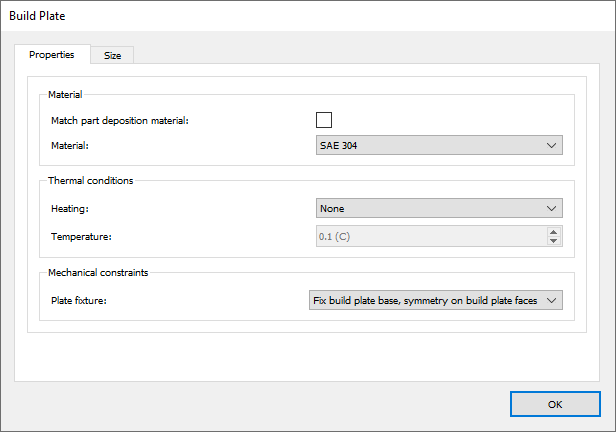Screen dimensions: 616x432
Task: Select the Properties tab
Action: (52, 55)
